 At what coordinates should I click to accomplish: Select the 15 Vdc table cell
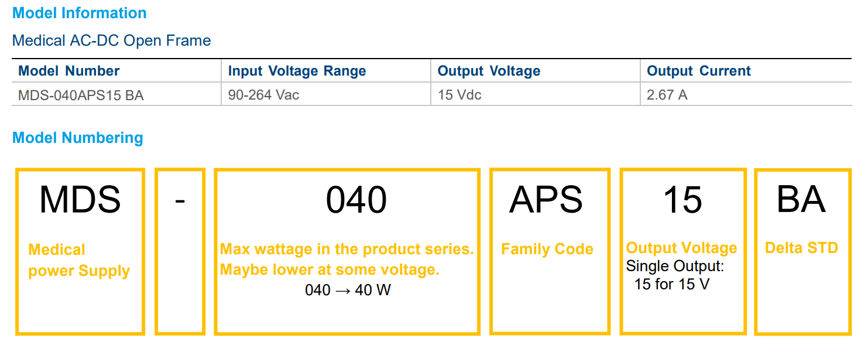click(x=459, y=95)
